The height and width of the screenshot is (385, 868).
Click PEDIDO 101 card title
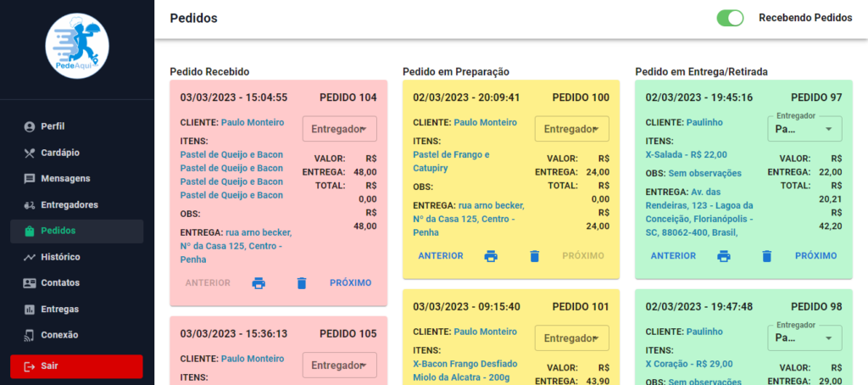pyautogui.click(x=581, y=307)
